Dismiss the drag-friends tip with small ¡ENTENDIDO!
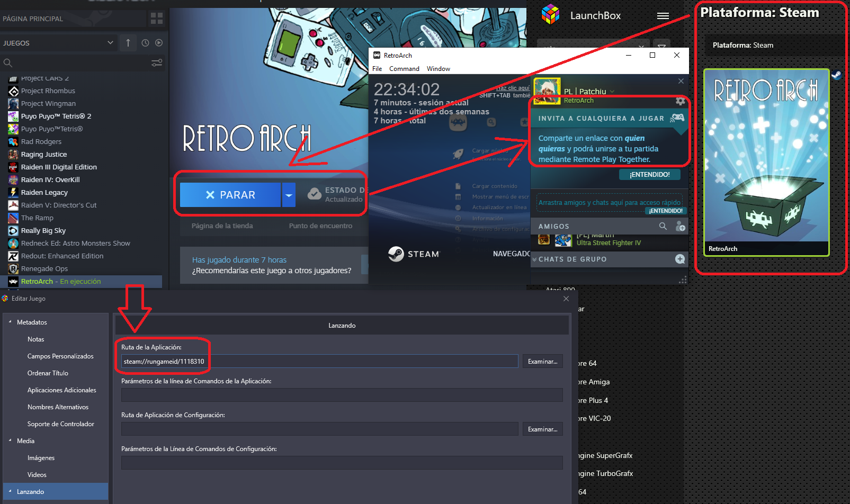 [665, 211]
